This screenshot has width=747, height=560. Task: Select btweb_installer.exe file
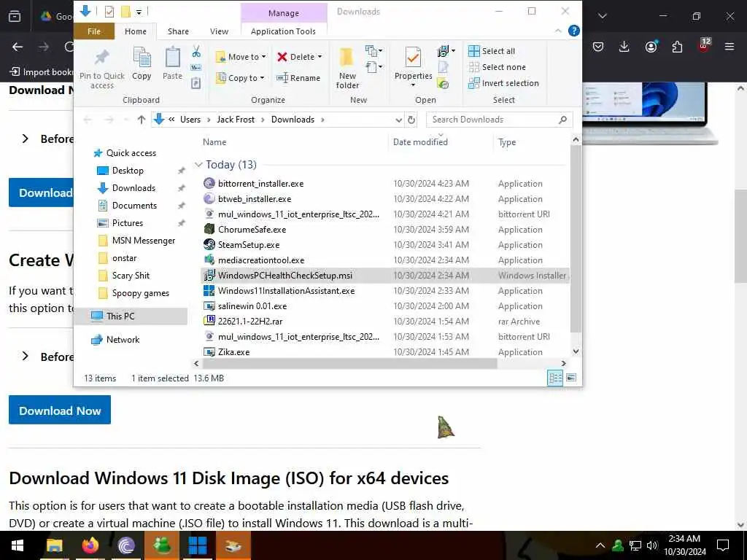[255, 199]
